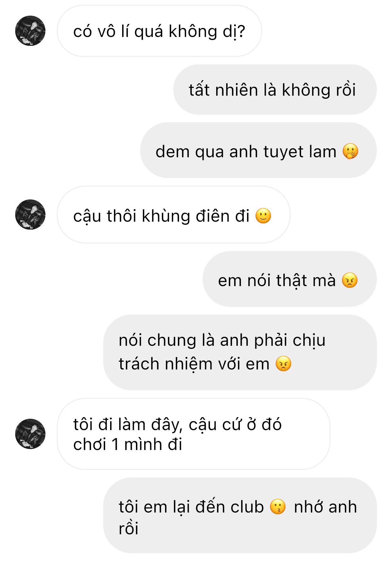
Task: Tap "nhớ anh" text after the kissing emoji
Action: point(325,507)
